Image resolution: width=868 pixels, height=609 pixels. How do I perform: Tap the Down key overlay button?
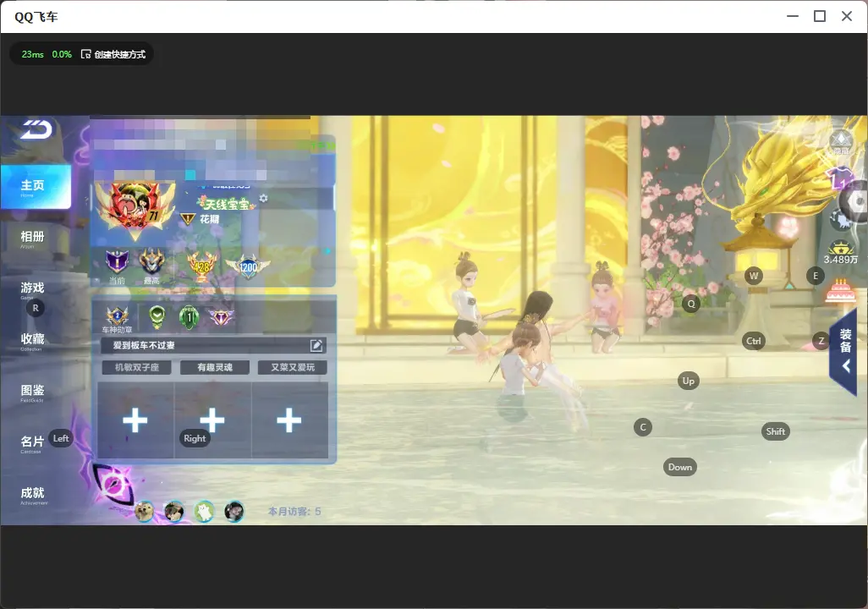pyautogui.click(x=680, y=467)
